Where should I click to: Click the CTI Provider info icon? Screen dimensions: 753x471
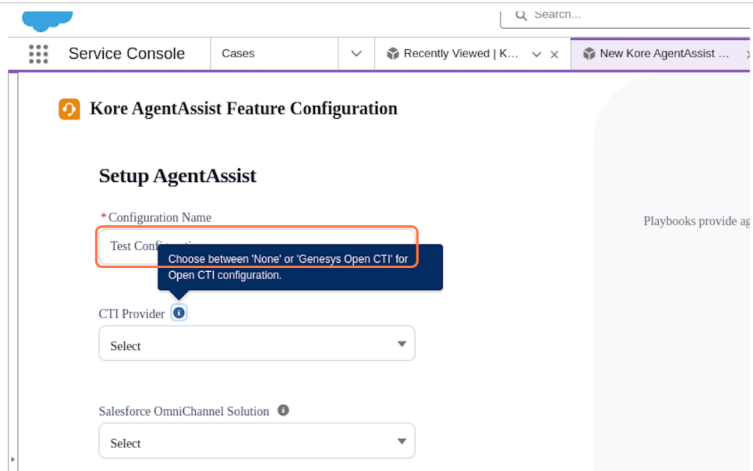179,313
